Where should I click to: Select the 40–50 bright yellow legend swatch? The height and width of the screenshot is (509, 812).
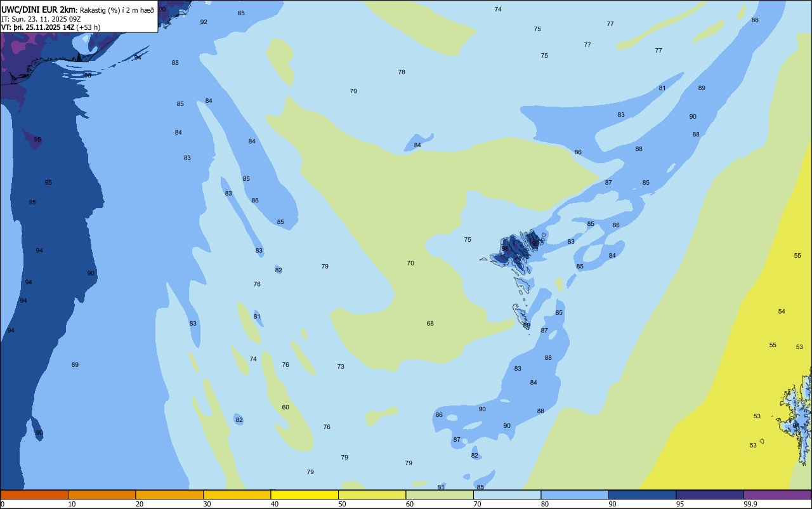pos(304,494)
